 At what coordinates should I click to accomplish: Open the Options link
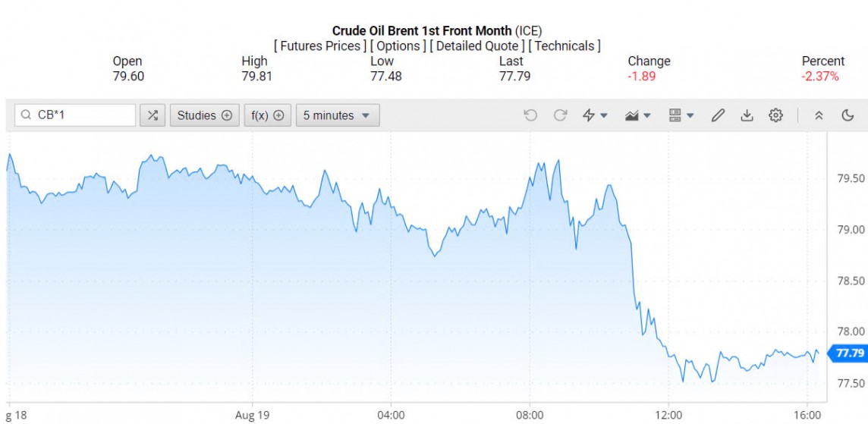click(x=398, y=46)
